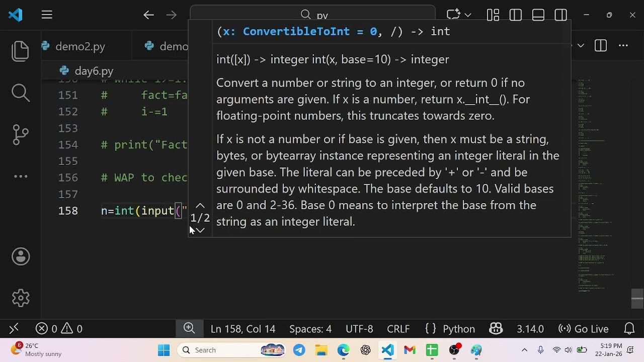Image resolution: width=644 pixels, height=362 pixels.
Task: Open the Manage gear icon
Action: pos(21,298)
